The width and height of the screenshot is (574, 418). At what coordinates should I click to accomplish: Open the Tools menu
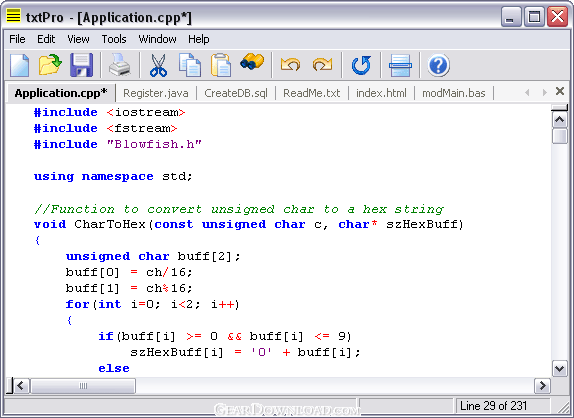114,39
